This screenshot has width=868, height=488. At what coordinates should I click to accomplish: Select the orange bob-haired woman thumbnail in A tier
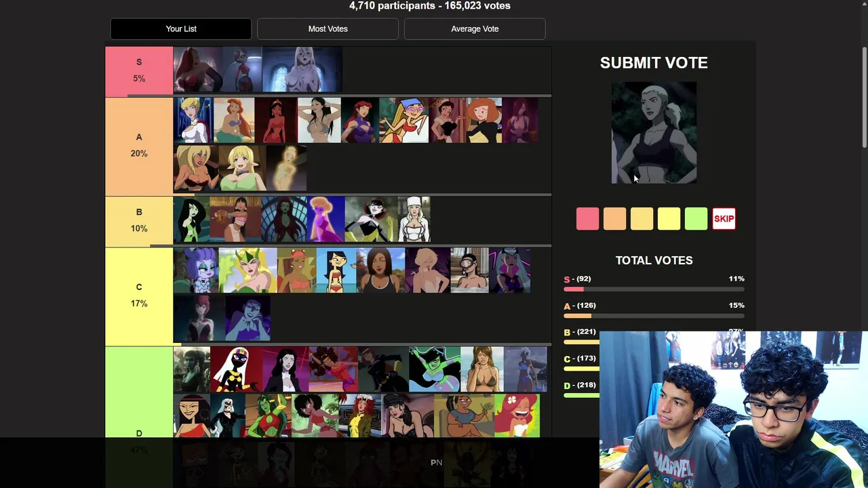tap(484, 120)
